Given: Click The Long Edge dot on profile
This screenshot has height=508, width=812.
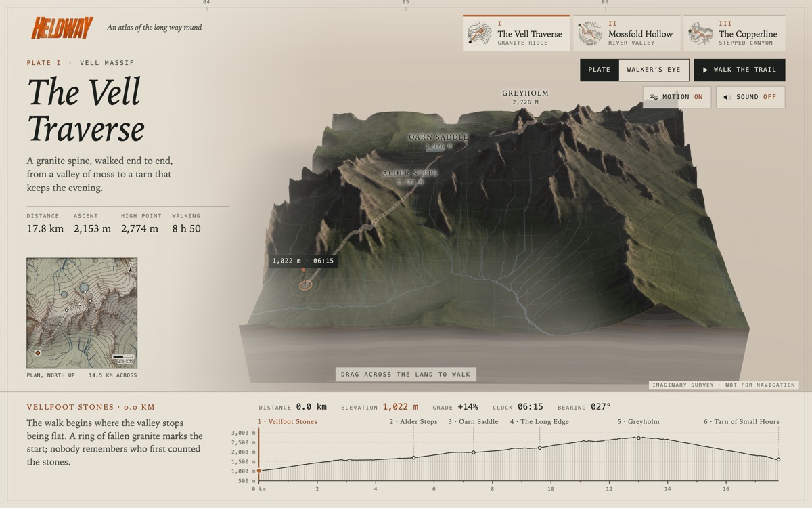Looking at the screenshot, I should tap(539, 448).
